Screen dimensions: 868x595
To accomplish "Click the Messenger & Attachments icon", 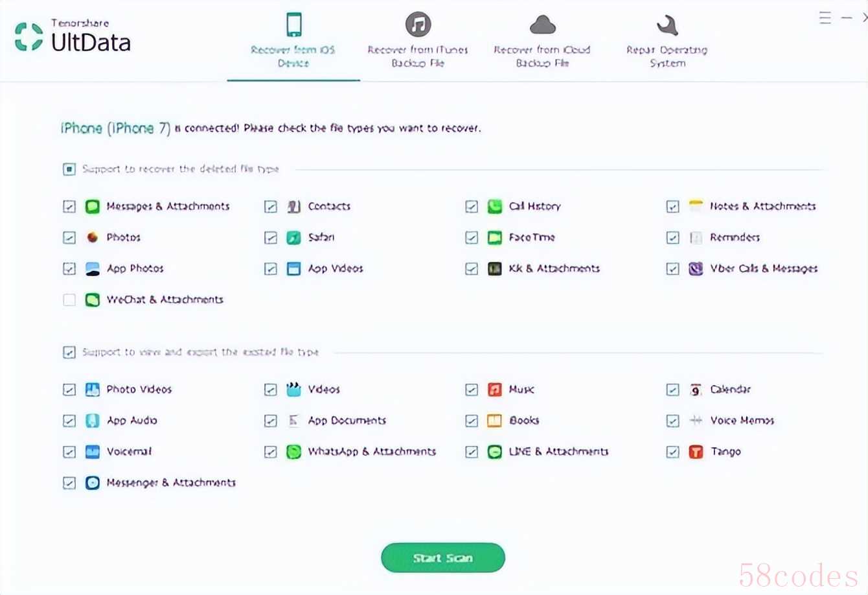I will (x=93, y=483).
